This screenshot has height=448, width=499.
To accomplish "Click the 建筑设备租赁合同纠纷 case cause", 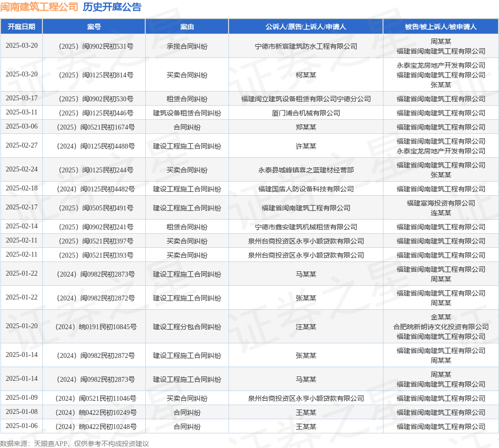I will 187,113.
